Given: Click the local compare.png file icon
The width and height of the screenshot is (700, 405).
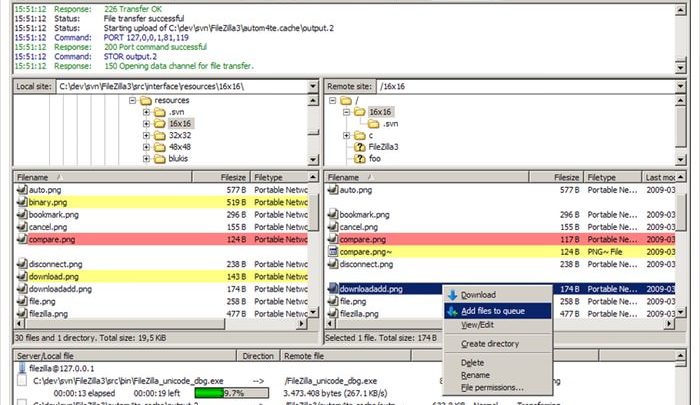Looking at the screenshot, I should [22, 239].
